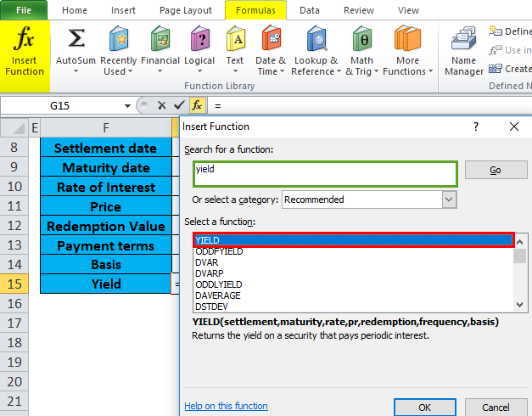
Task: Expand the Financial dropdown arrow
Action: [160, 71]
